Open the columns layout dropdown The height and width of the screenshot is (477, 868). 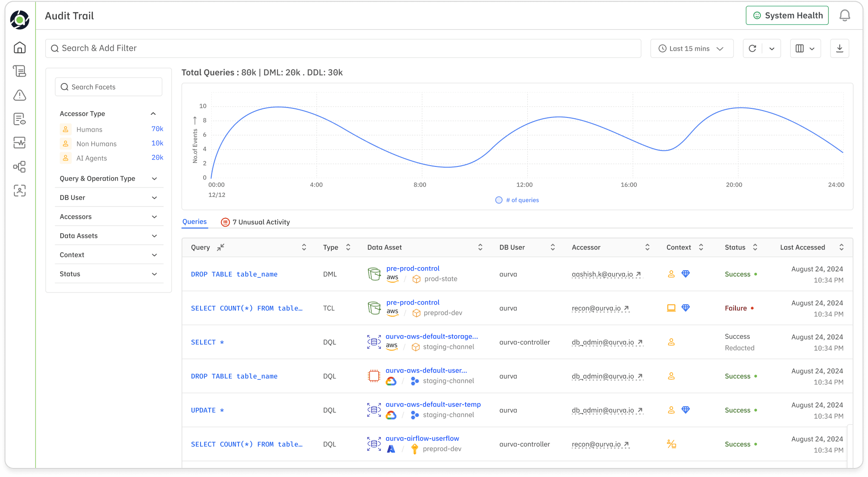805,49
